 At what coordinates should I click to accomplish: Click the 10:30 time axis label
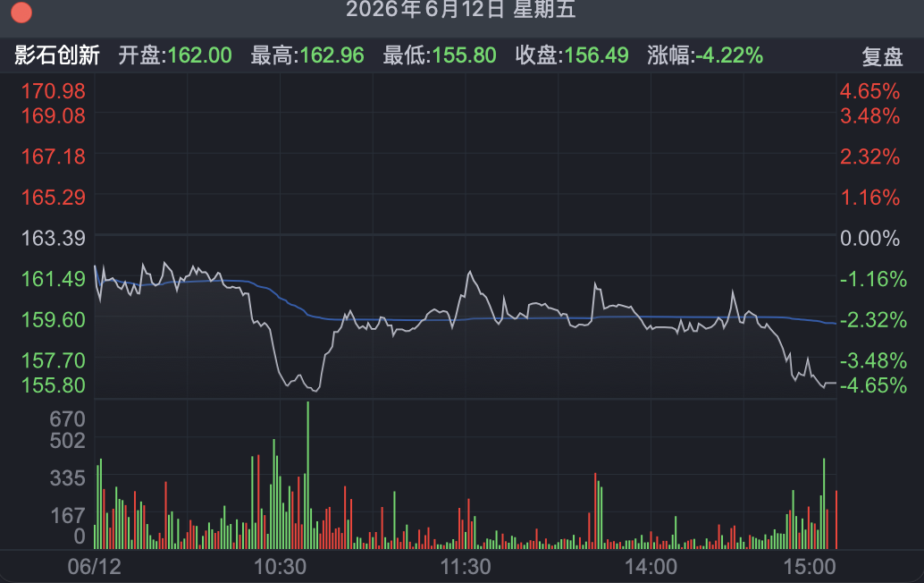pyautogui.click(x=280, y=567)
